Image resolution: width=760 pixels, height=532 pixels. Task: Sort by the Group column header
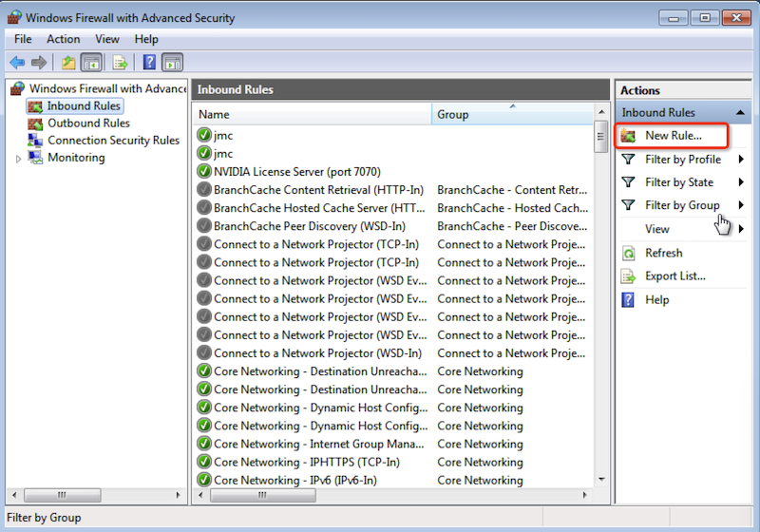coord(512,114)
